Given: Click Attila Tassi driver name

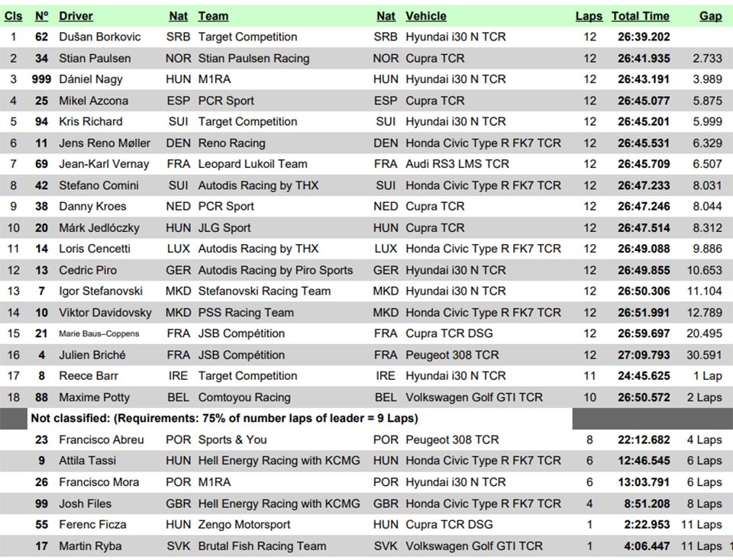Looking at the screenshot, I should (87, 461).
